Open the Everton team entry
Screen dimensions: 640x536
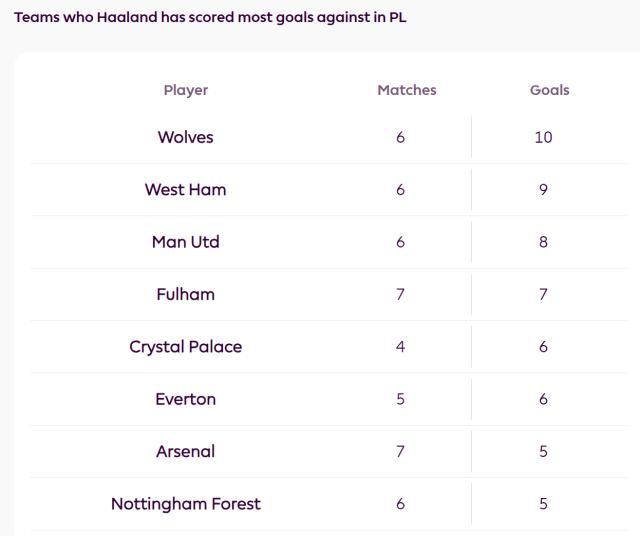186,399
